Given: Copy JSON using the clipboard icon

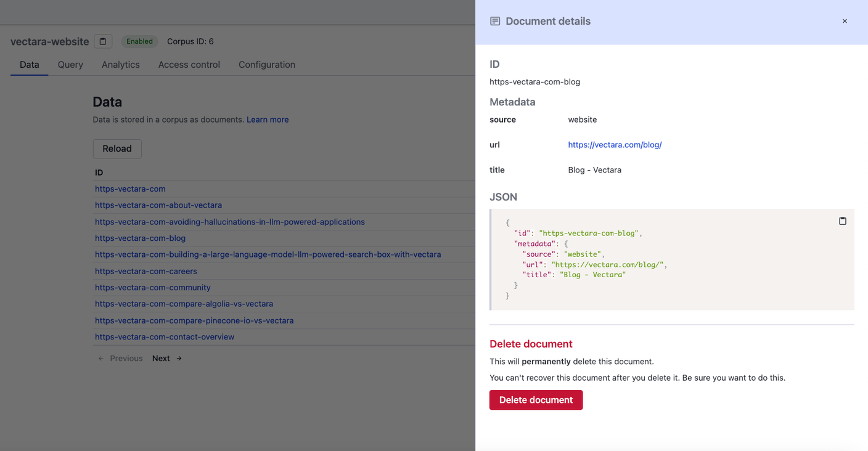Looking at the screenshot, I should coord(842,221).
